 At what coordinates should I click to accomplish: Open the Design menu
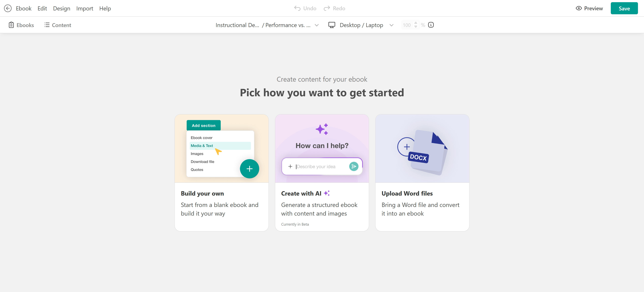pos(62,8)
